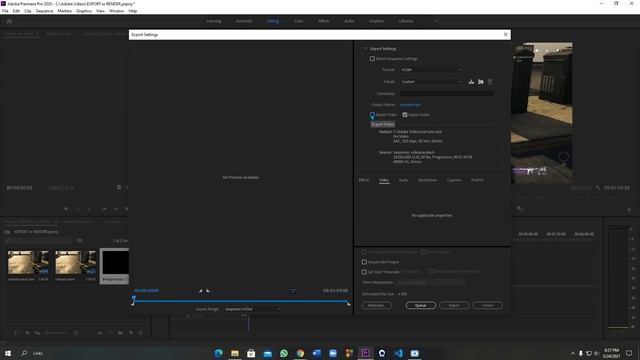640x360 pixels.
Task: Click the Delete Preset trash icon
Action: pyautogui.click(x=490, y=82)
